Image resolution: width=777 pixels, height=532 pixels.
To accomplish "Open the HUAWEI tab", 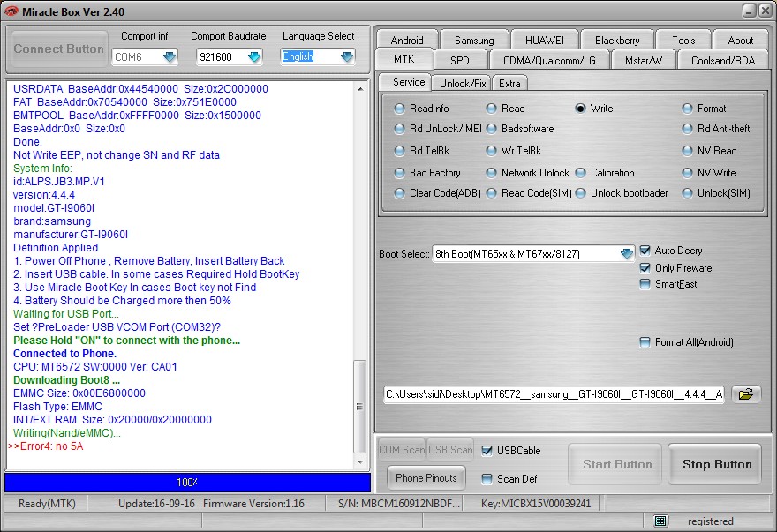I will [544, 40].
